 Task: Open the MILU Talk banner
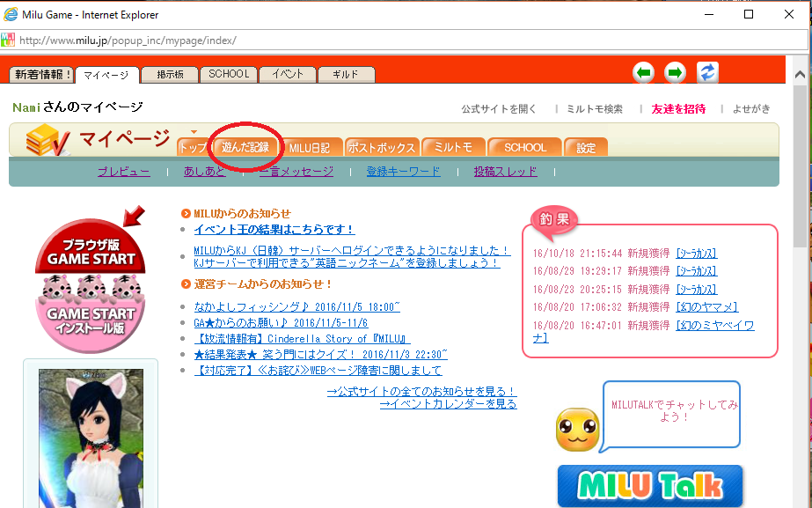pos(650,485)
